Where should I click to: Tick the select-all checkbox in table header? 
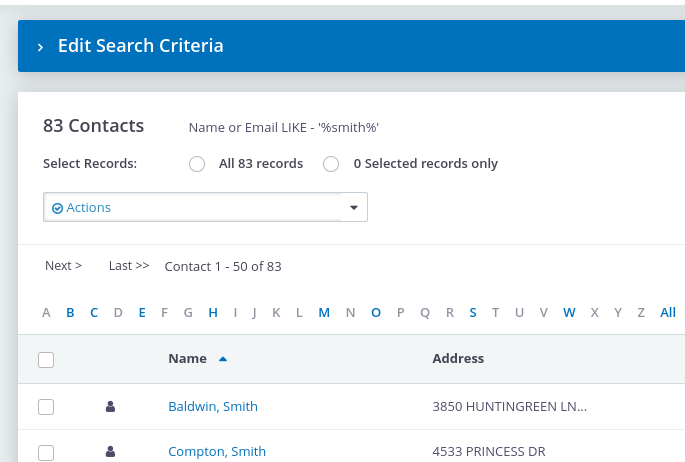tap(46, 360)
